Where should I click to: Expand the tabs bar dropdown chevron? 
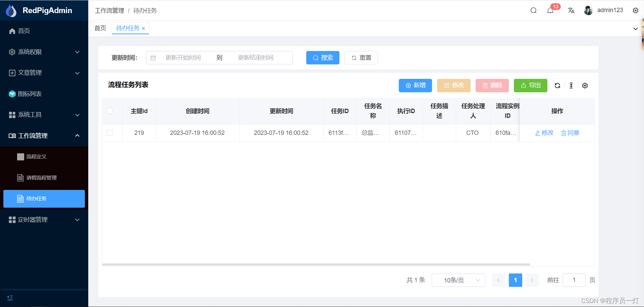point(635,29)
